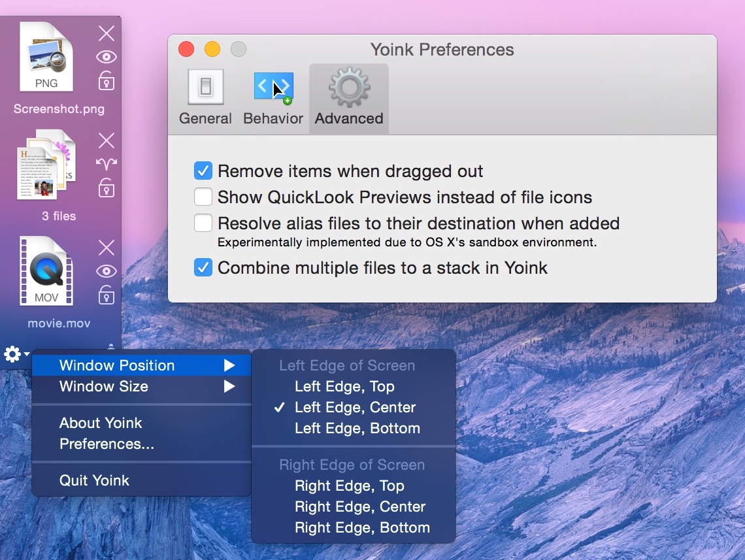The width and height of the screenshot is (745, 560).
Task: Select Right Edge, Bottom position
Action: (x=362, y=527)
